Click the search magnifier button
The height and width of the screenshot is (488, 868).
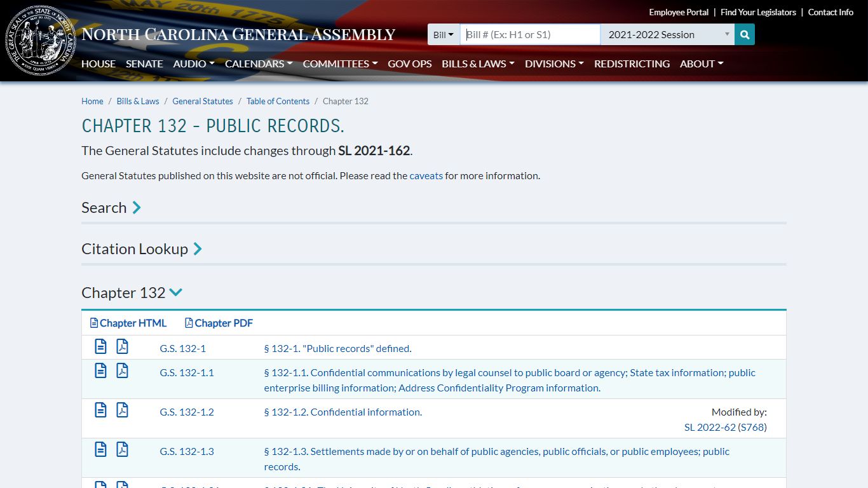pos(745,34)
